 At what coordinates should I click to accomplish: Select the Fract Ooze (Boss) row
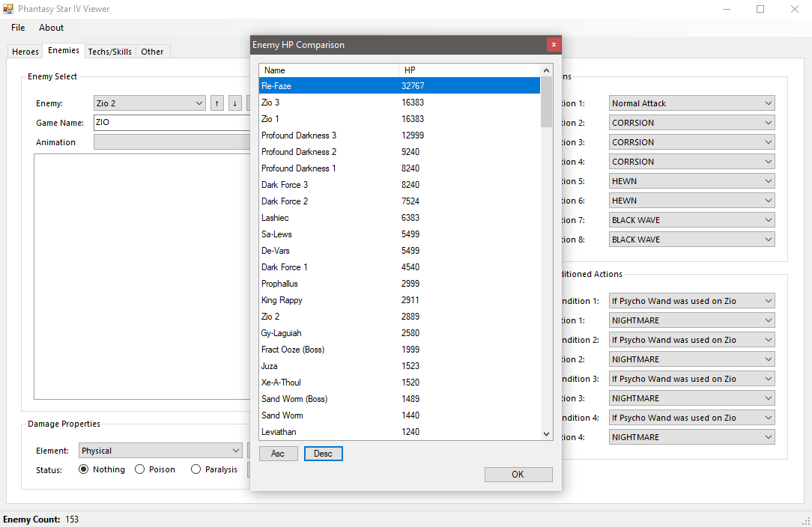[x=399, y=350]
